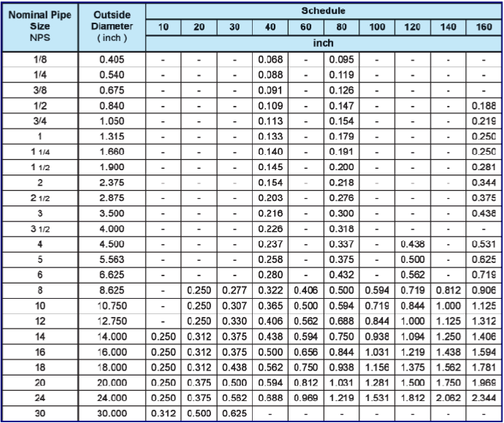Click wall thickness '1.969' in NPS 20 row
Image resolution: width=504 pixels, height=423 pixels.
[484, 383]
